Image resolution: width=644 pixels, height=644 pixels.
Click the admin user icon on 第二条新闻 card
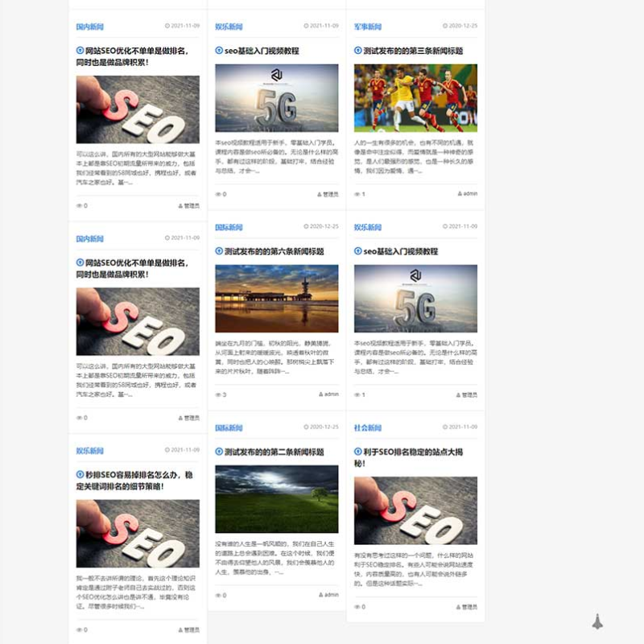coord(320,595)
